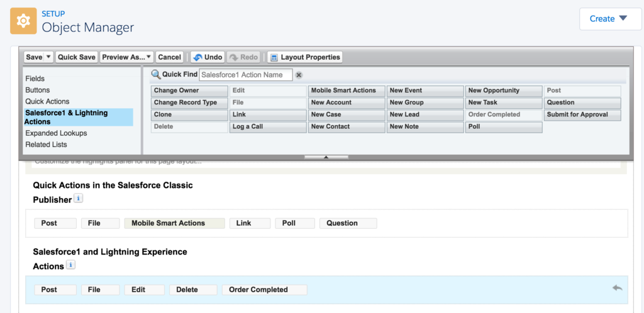Image resolution: width=644 pixels, height=313 pixels.
Task: Select the greyed Delete palette item
Action: (x=189, y=127)
